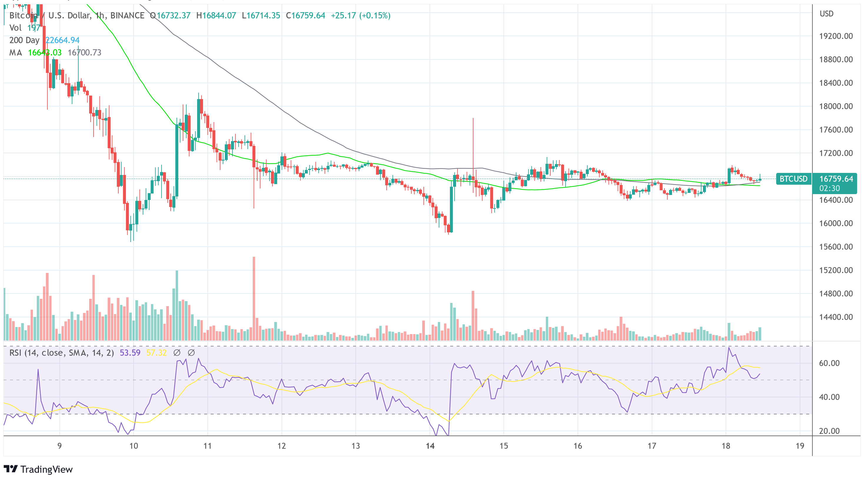Click the USD currency label on the price axis

pyautogui.click(x=827, y=14)
